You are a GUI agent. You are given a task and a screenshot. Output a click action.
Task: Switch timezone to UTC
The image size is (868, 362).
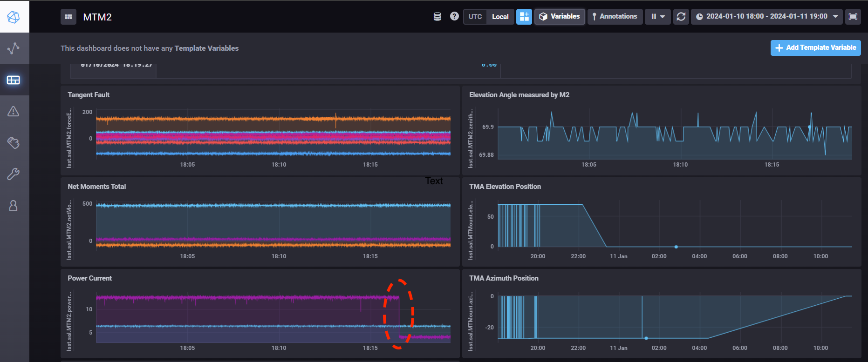[x=475, y=17]
